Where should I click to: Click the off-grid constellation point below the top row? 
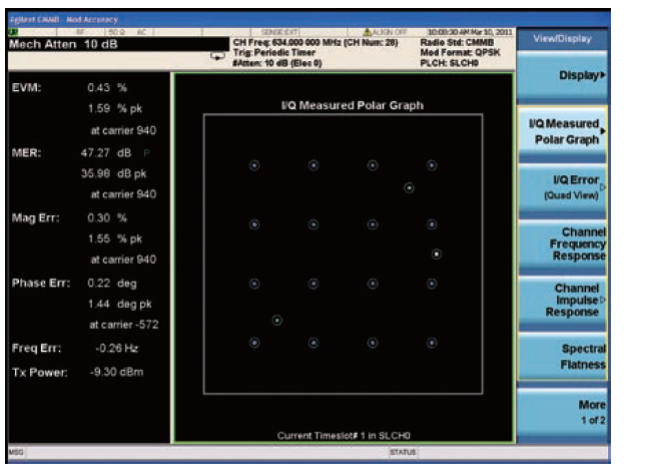click(x=409, y=188)
